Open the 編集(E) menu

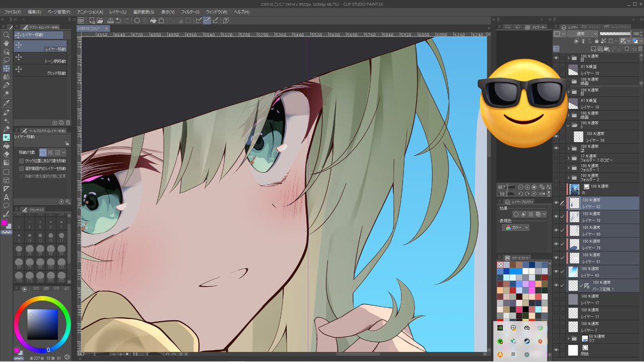click(34, 12)
